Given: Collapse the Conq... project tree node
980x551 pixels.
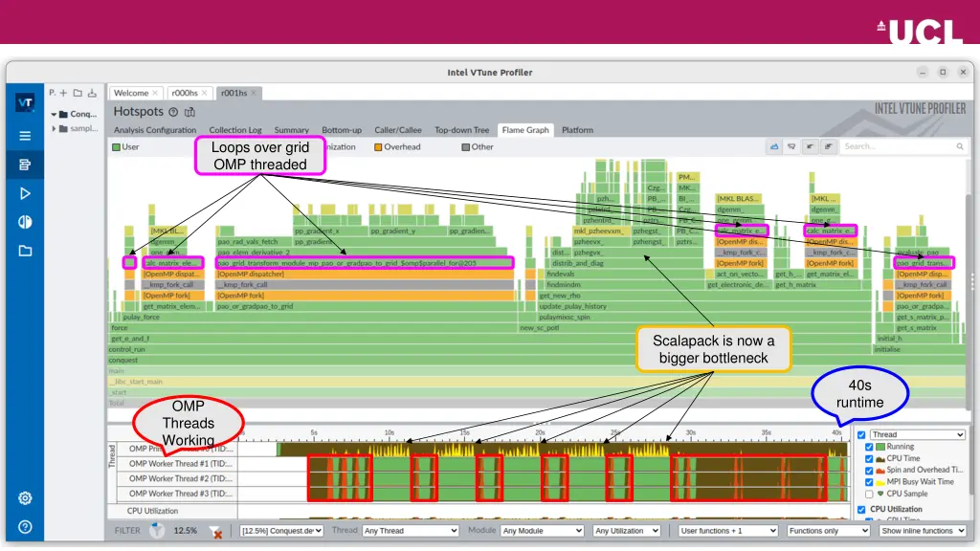Looking at the screenshot, I should point(54,115).
